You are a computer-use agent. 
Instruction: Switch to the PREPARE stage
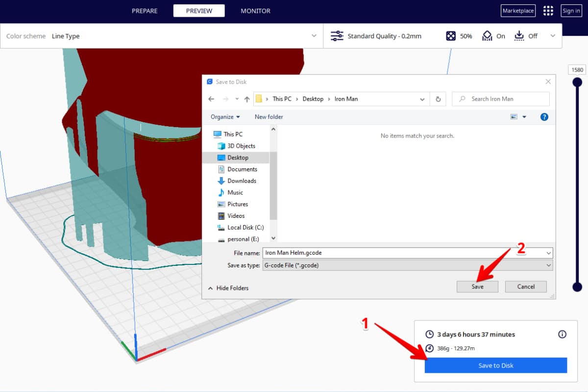tap(145, 11)
